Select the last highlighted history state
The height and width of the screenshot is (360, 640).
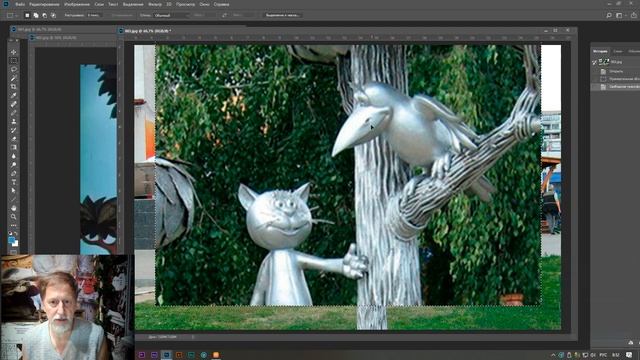(x=616, y=87)
